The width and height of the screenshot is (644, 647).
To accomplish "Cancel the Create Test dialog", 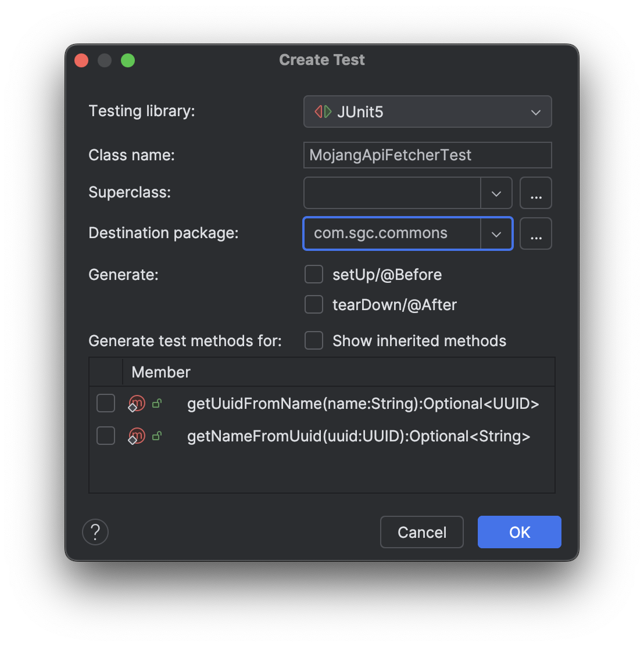I will (x=421, y=532).
